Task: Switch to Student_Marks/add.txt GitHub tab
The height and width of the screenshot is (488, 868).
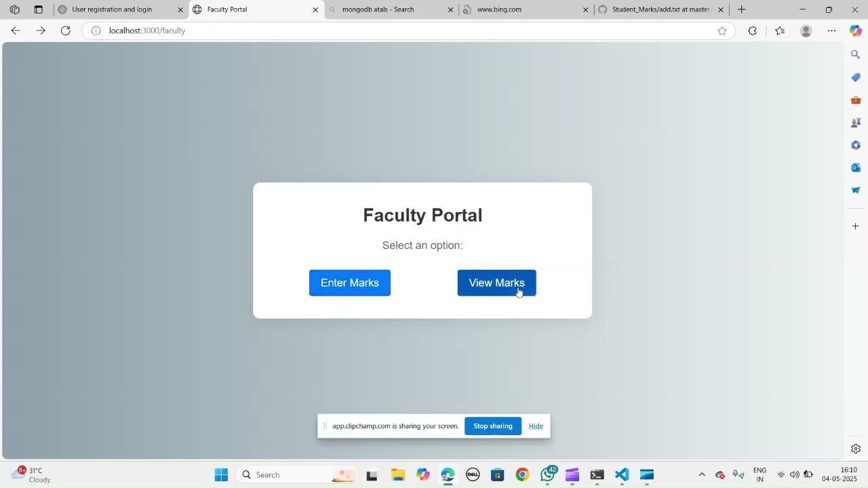Action: pos(660,9)
